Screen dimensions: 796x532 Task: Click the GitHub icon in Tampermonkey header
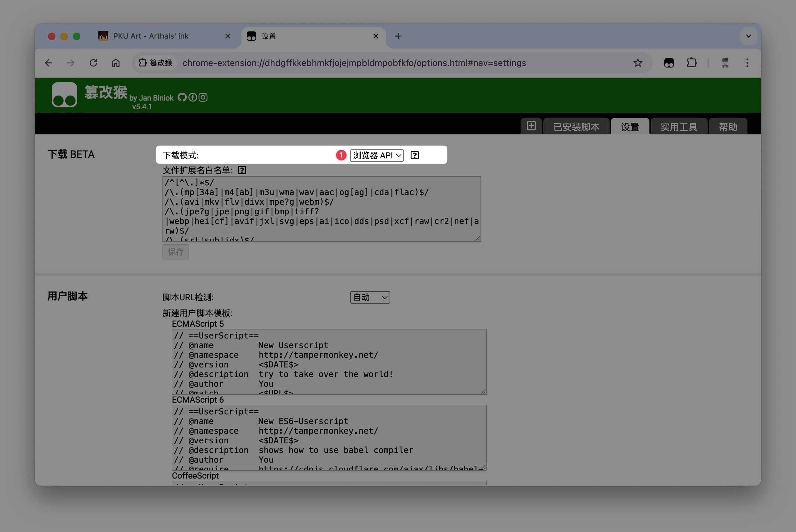(x=182, y=97)
